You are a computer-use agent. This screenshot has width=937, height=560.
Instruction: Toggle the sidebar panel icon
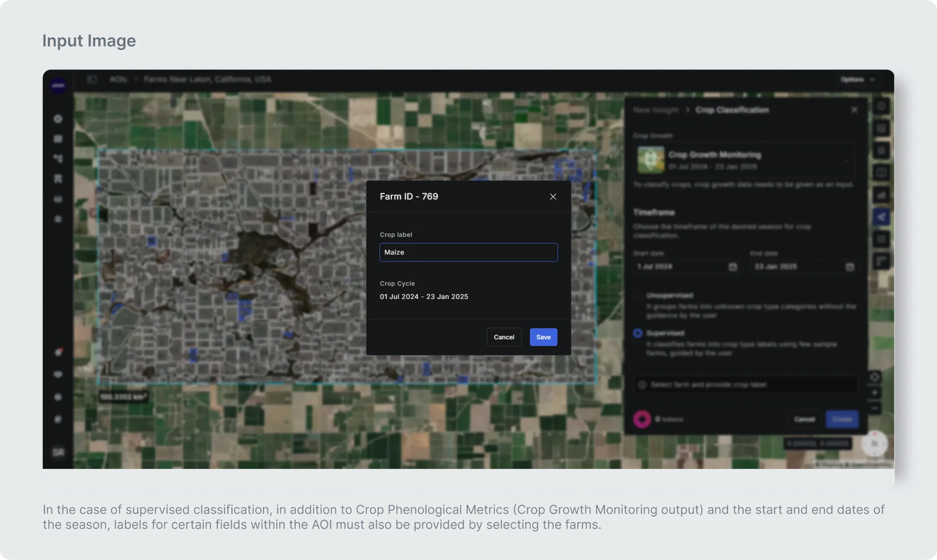(x=92, y=80)
